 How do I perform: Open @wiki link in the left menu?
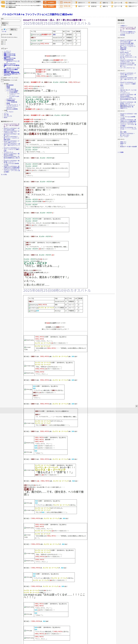pyautogui.click(x=5, y=118)
